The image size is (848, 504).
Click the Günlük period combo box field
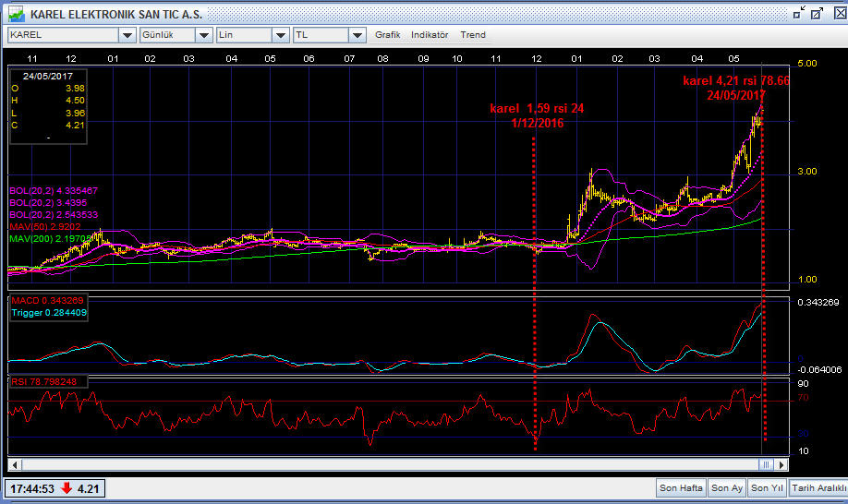coord(167,35)
